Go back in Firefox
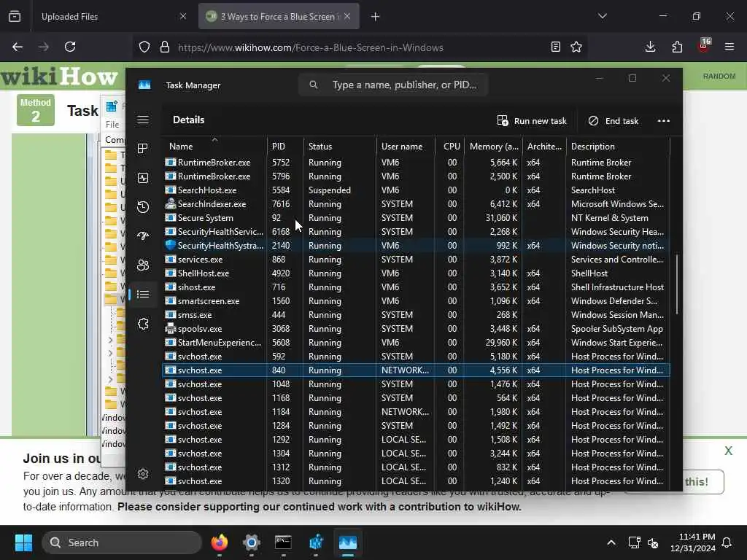The width and height of the screenshot is (747, 560). (x=18, y=47)
